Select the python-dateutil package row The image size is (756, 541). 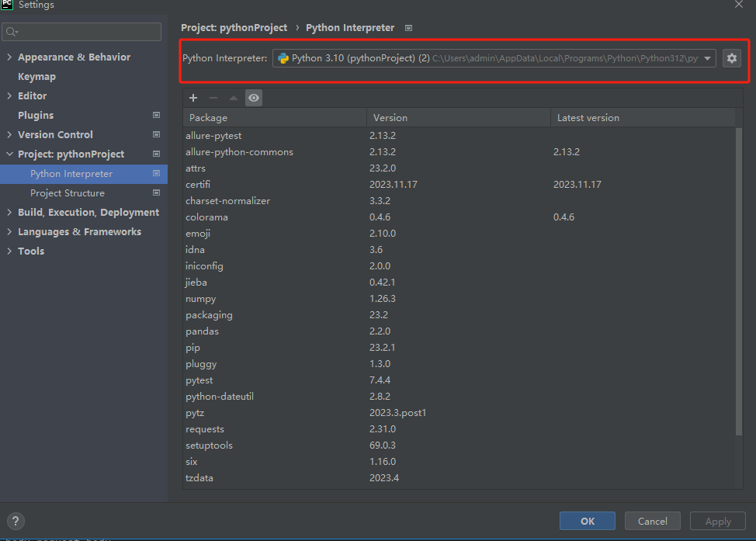459,397
